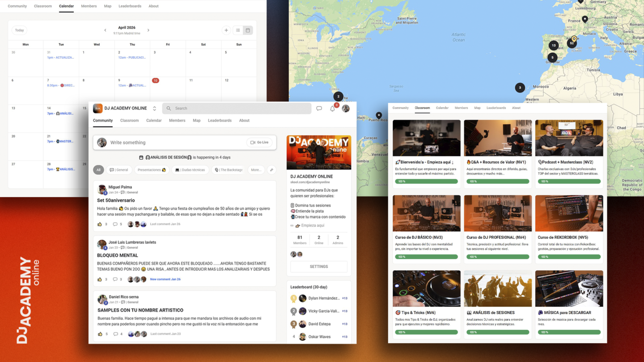Open the Classroom tab in the community window
Viewport: 644px width, 362px height.
click(x=129, y=120)
